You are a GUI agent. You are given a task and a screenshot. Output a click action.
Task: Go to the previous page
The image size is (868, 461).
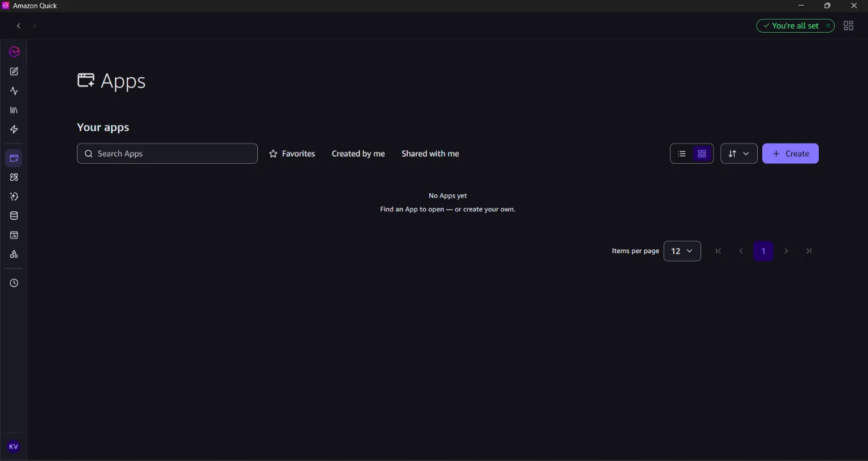pos(741,251)
